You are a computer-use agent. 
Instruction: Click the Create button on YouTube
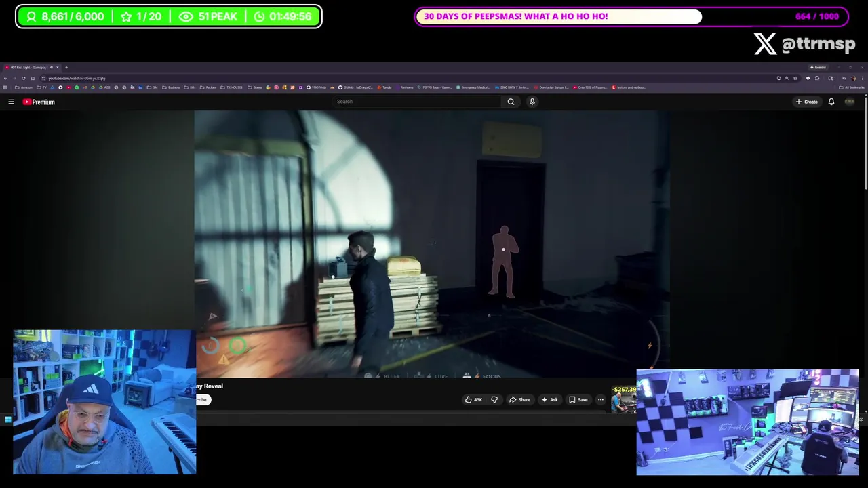pos(807,102)
